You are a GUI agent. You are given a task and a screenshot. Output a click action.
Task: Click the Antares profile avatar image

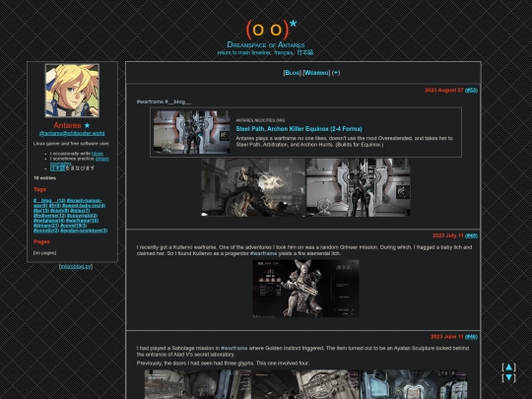(72, 91)
